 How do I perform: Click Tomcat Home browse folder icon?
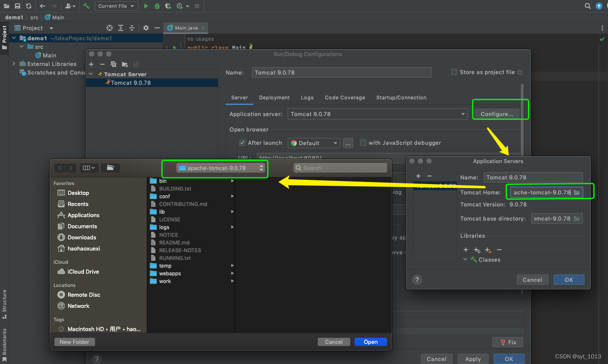point(577,192)
